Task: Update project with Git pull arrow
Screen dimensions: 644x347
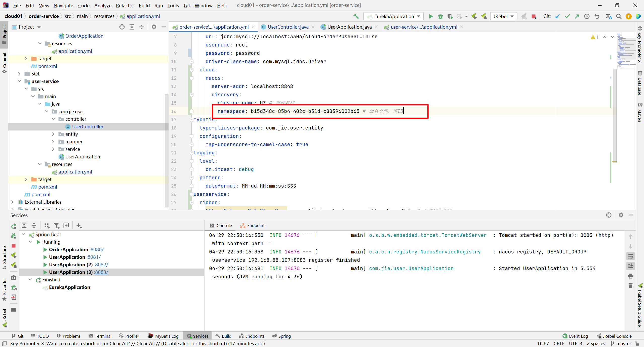Action: pos(557,16)
